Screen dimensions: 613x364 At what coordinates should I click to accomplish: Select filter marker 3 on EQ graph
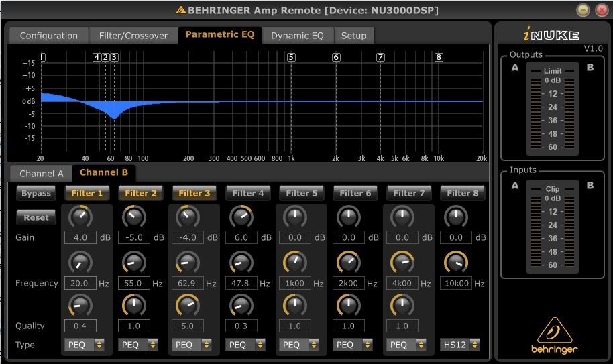114,57
